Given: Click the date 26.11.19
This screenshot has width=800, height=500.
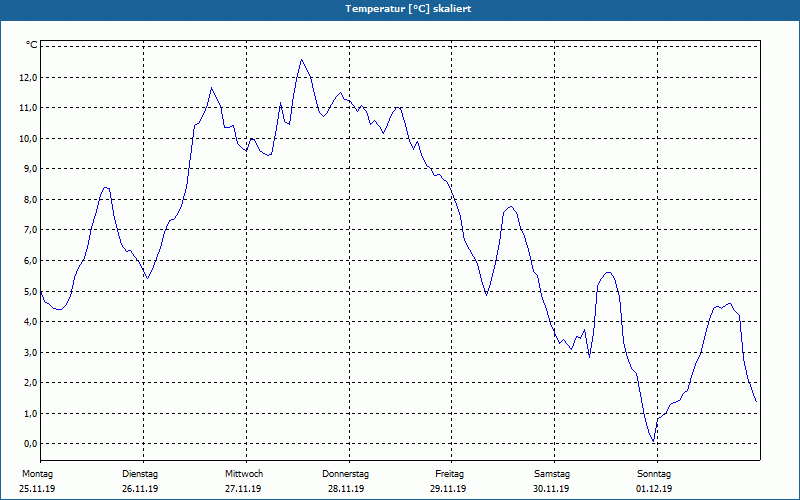Looking at the screenshot, I should (x=140, y=489).
